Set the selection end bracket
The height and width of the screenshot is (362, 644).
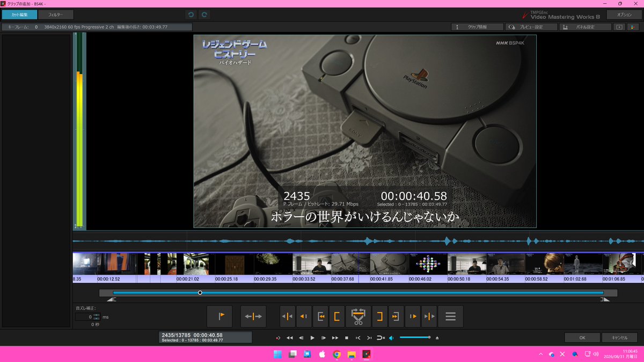[x=379, y=316]
